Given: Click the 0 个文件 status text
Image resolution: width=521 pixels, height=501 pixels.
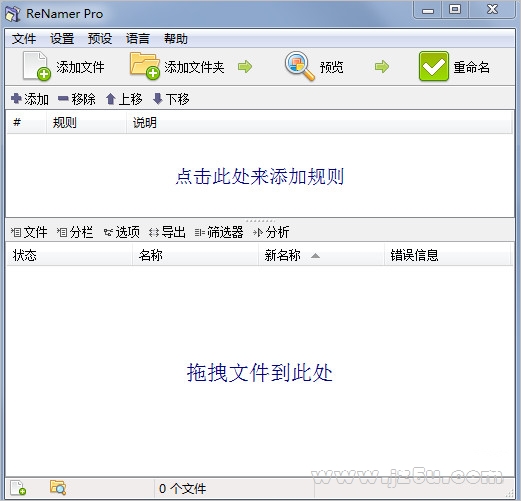Looking at the screenshot, I should coord(182,489).
